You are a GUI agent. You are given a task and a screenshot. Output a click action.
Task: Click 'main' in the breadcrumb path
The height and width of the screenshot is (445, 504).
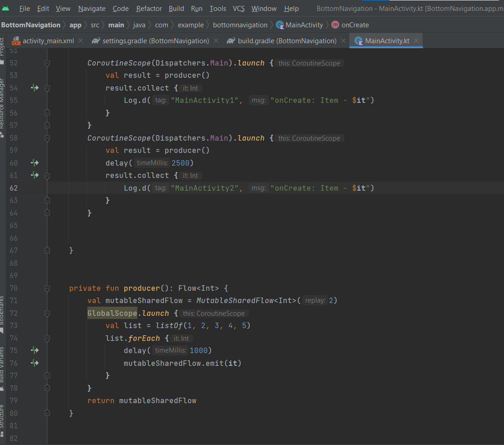[116, 25]
